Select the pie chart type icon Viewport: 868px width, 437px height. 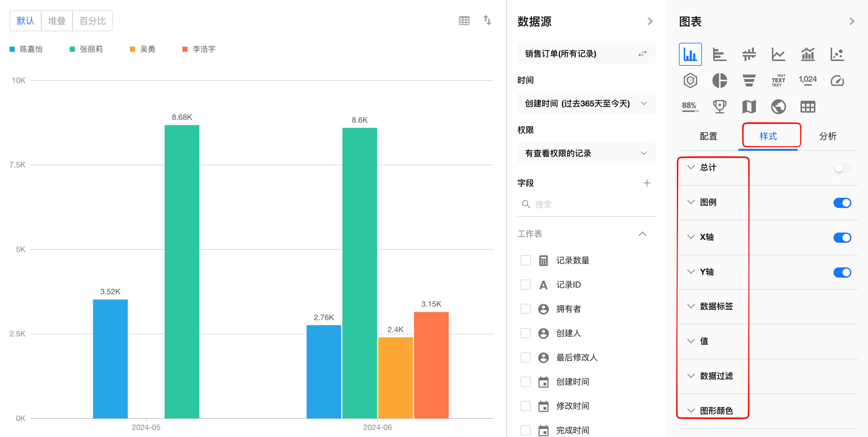pos(720,80)
